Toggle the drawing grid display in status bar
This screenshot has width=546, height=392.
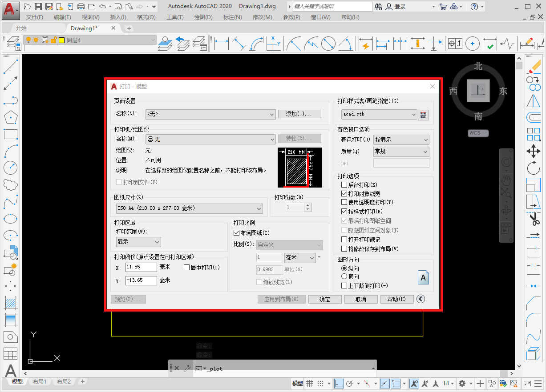(x=310, y=383)
